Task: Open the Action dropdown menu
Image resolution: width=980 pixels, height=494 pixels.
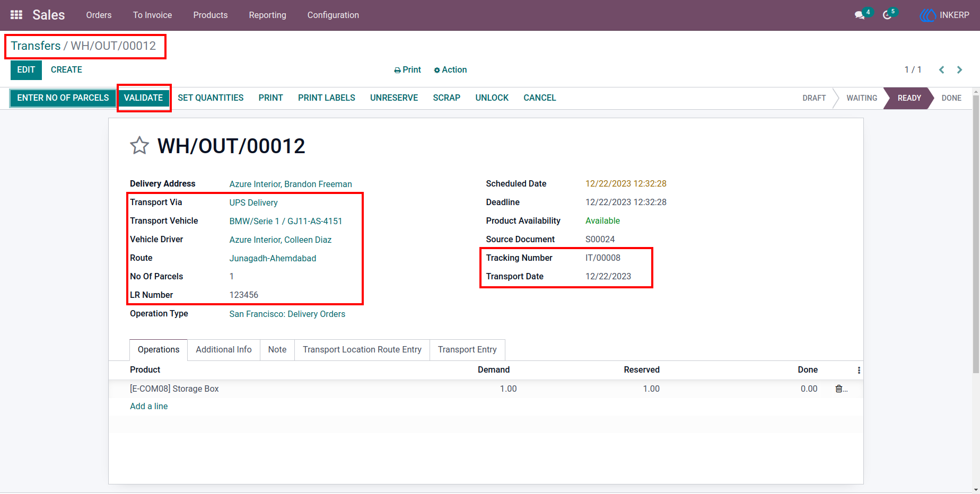Action: coord(450,70)
